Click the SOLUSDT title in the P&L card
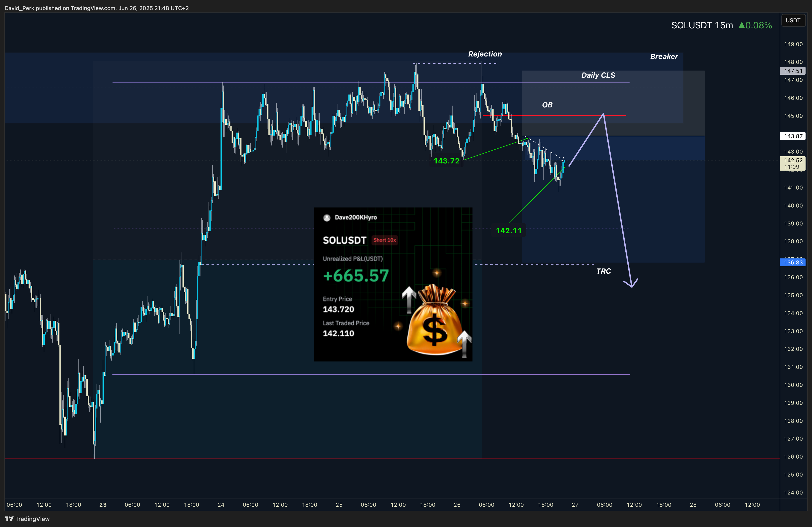Image resolution: width=812 pixels, height=527 pixels. pos(344,240)
